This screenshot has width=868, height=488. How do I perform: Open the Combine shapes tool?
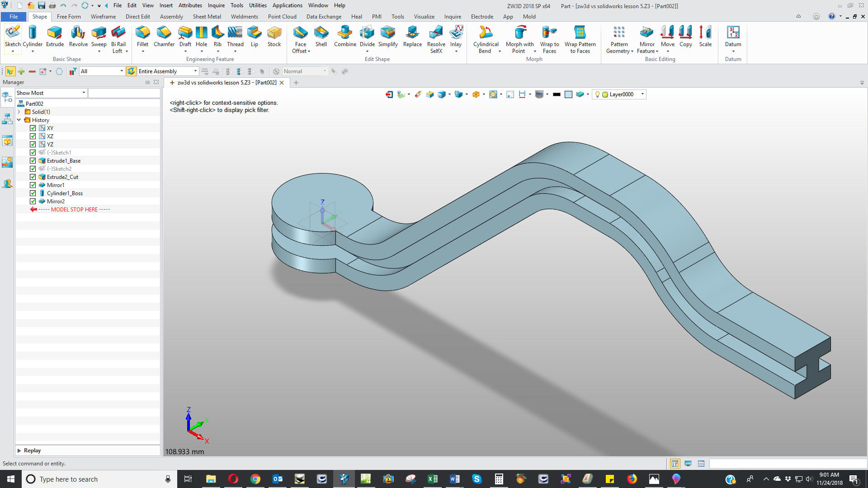click(345, 36)
